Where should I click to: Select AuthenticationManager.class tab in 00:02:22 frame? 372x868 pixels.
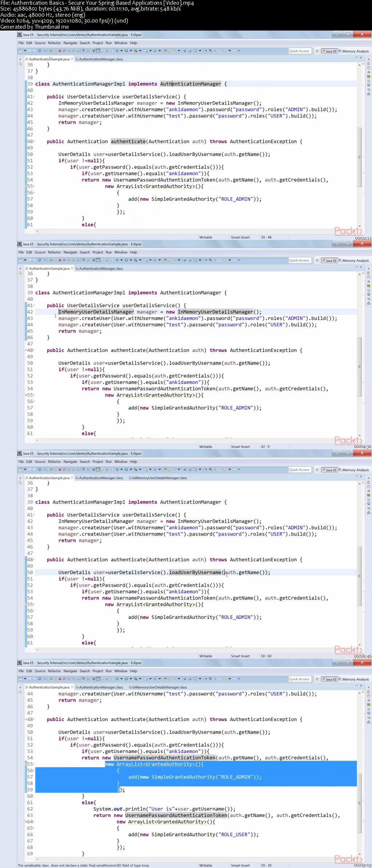99,59
